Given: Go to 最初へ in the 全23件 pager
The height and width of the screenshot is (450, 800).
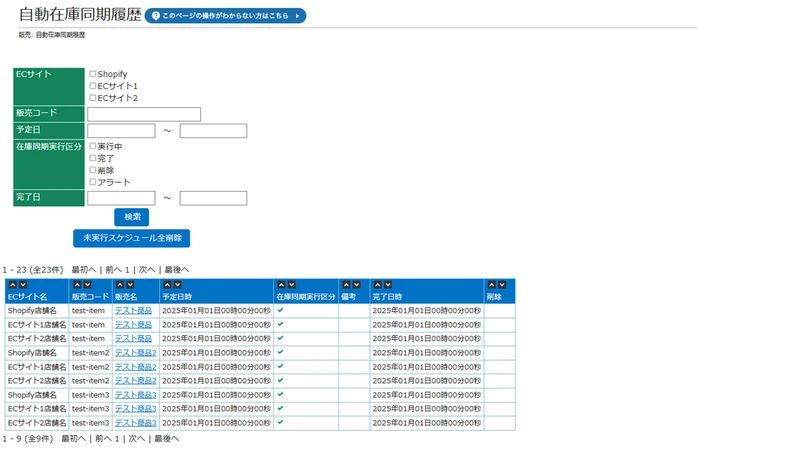Looking at the screenshot, I should [84, 270].
